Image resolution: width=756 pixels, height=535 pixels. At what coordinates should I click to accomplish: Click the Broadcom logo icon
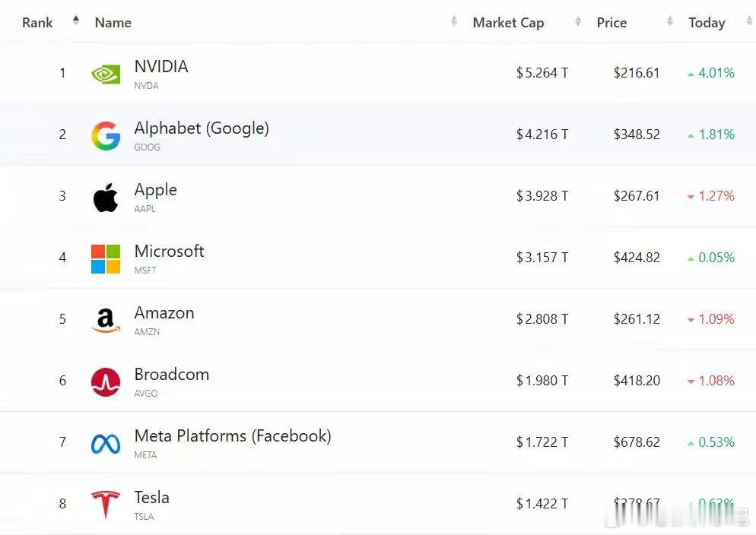pyautogui.click(x=106, y=381)
